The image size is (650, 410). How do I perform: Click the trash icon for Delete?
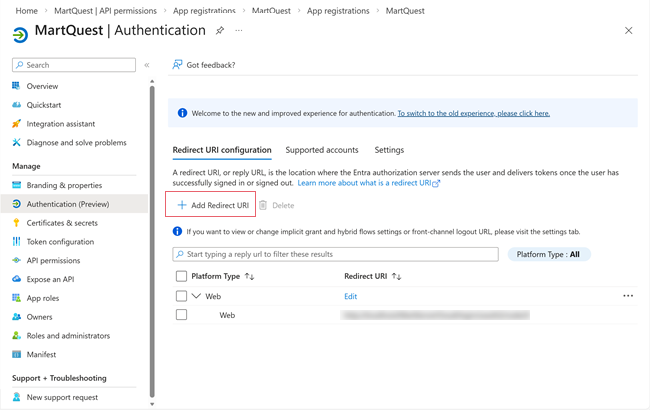click(263, 205)
